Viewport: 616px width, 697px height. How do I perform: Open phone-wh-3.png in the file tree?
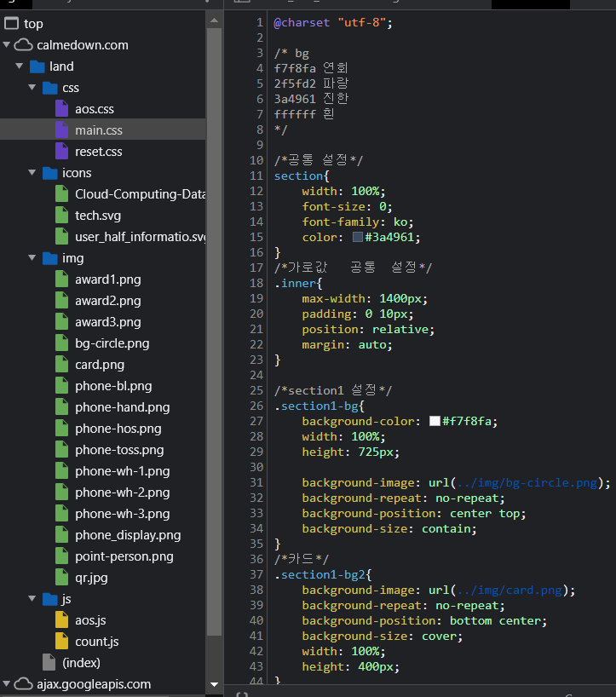[x=122, y=515]
